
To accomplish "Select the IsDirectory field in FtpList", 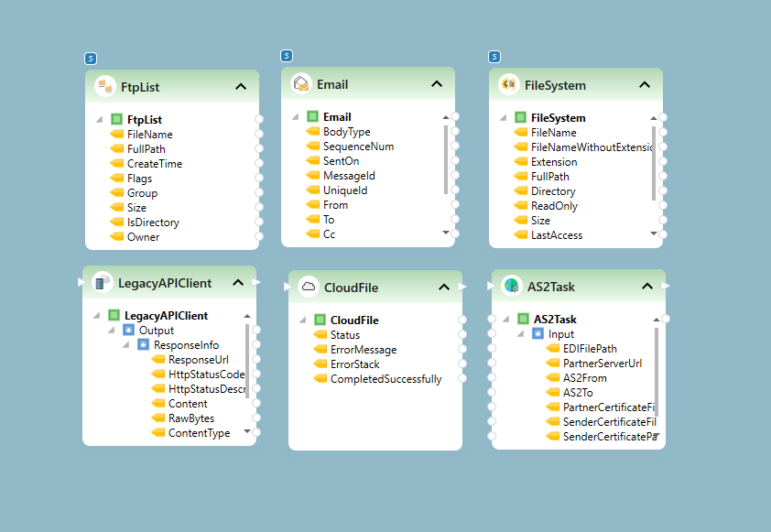I will pos(153,223).
